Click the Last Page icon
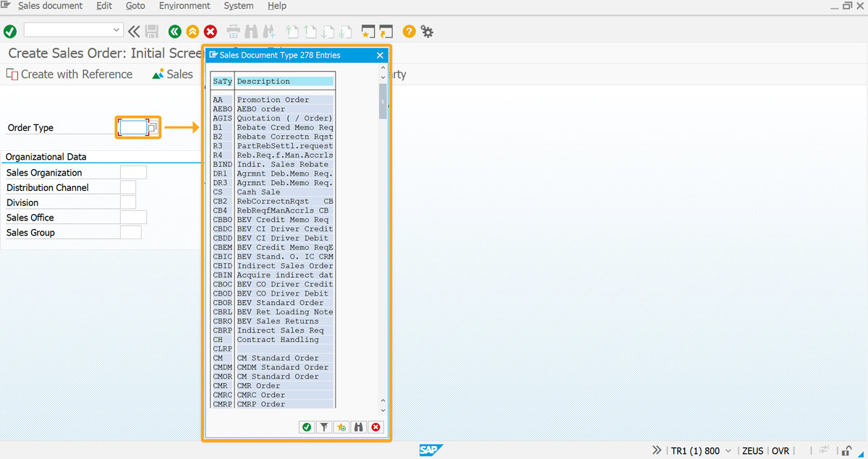The image size is (868, 459). click(x=345, y=31)
